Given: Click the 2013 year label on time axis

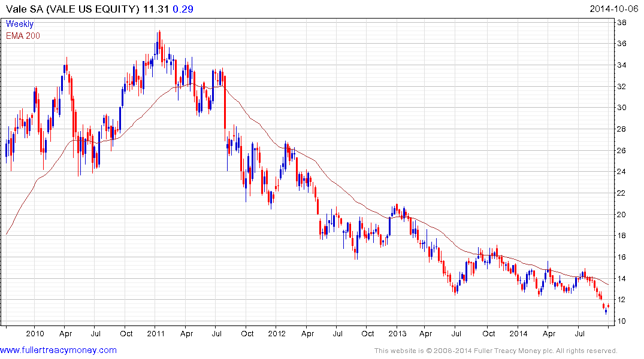Looking at the screenshot, I should coord(397,333).
